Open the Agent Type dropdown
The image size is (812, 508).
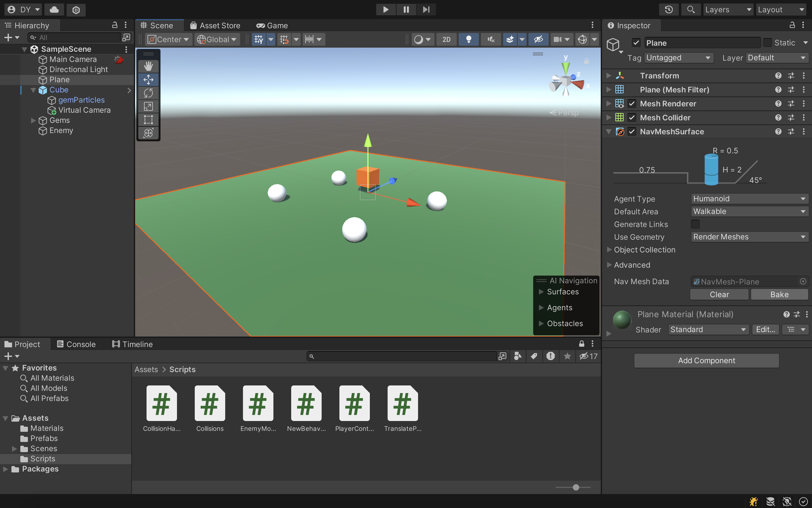pyautogui.click(x=750, y=198)
